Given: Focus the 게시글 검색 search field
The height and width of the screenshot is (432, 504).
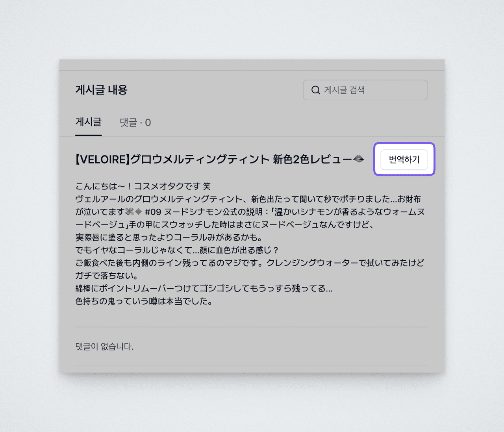Looking at the screenshot, I should (365, 90).
